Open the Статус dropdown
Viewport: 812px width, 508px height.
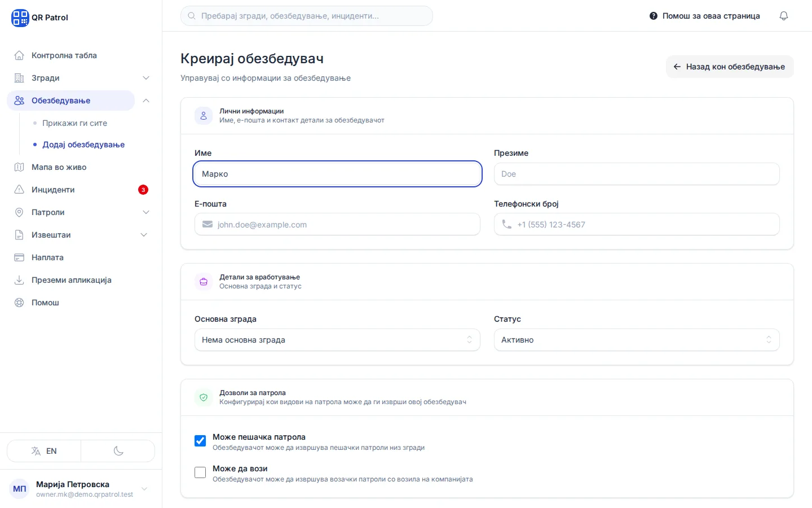point(637,340)
